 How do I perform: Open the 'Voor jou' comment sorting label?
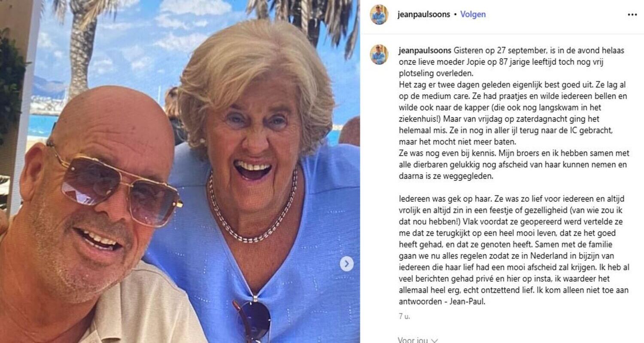(x=413, y=340)
